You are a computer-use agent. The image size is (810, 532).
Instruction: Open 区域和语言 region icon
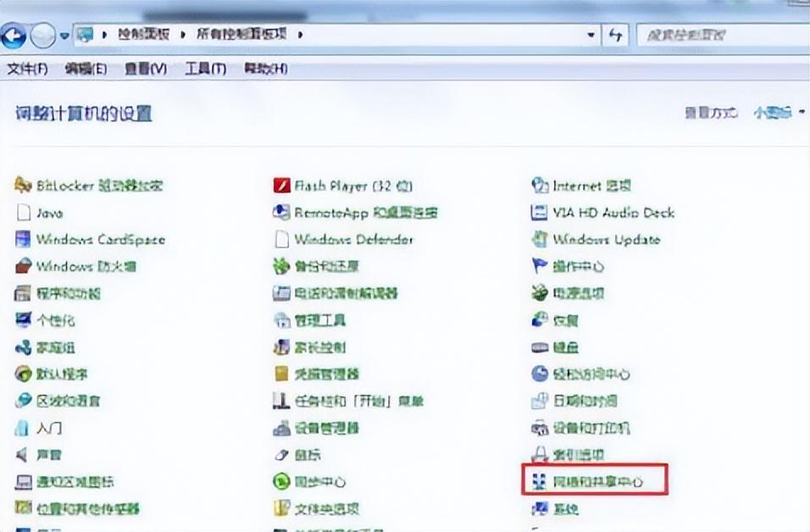pos(23,401)
